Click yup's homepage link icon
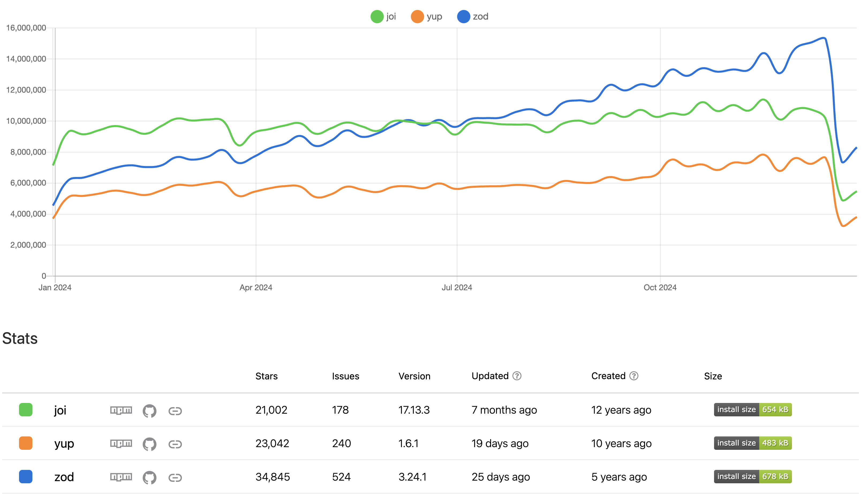868x498 pixels. coord(175,444)
